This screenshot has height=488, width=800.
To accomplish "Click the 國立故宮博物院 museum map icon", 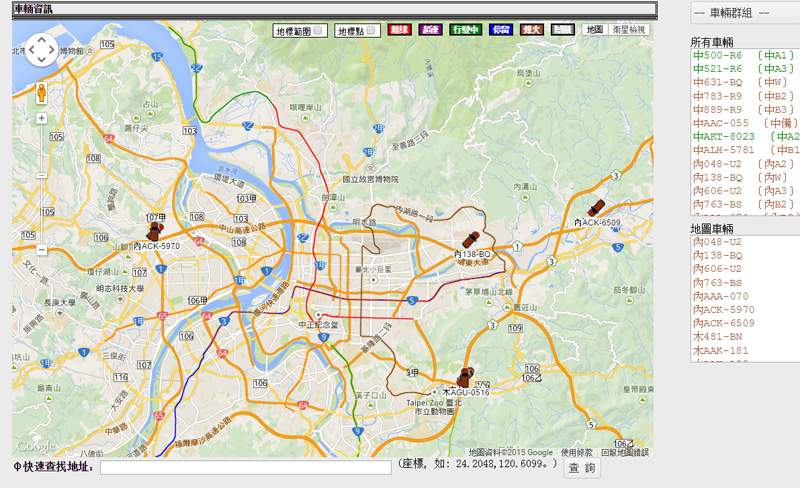I will click(371, 168).
